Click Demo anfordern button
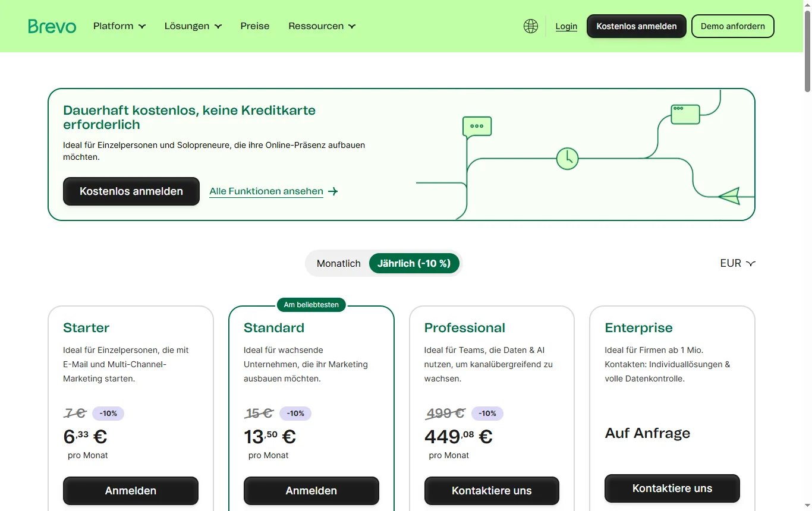This screenshot has height=511, width=812. [733, 26]
